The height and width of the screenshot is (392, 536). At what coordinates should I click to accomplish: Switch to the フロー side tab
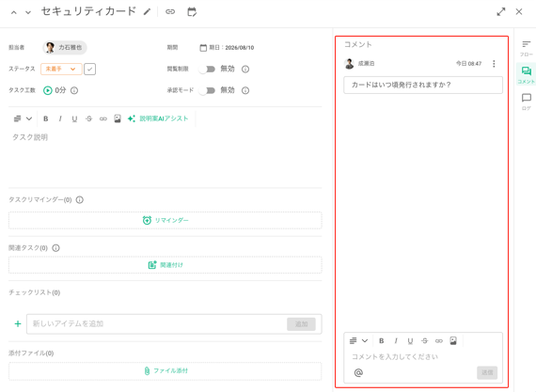[526, 48]
